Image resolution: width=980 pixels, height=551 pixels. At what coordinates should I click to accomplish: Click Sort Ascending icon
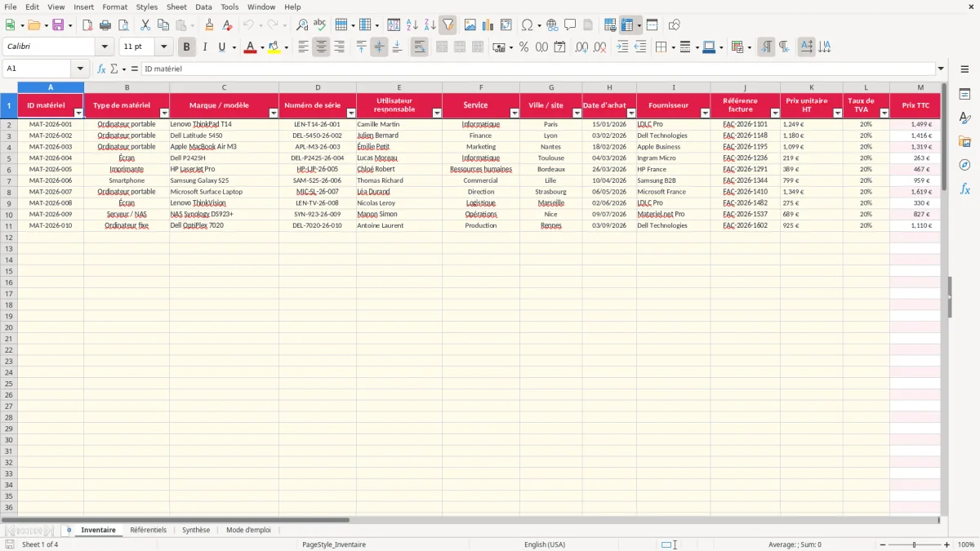coord(412,25)
